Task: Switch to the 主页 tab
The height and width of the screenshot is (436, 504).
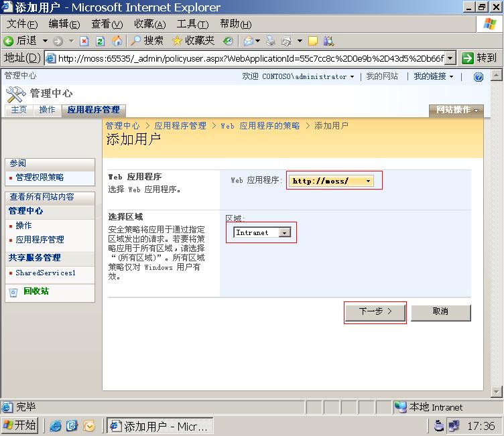Action: pos(19,111)
